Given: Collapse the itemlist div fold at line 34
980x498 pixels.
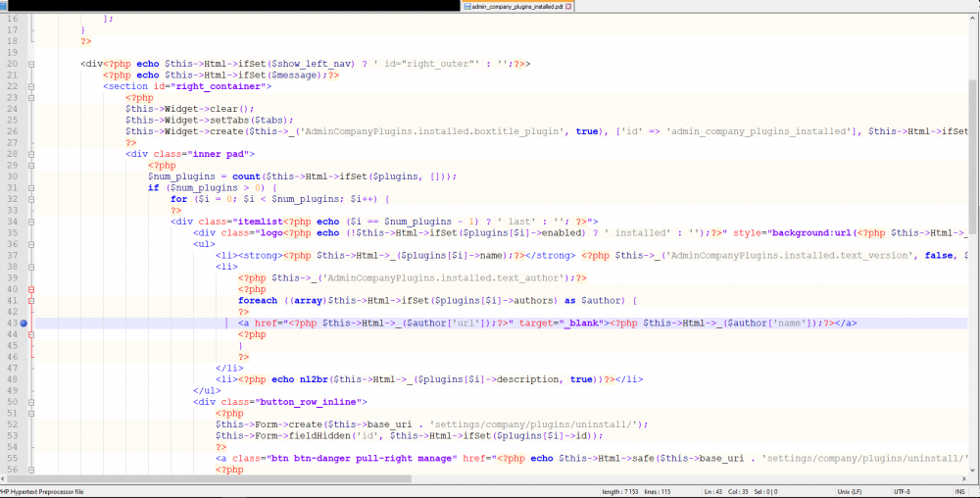Looking at the screenshot, I should (31, 222).
